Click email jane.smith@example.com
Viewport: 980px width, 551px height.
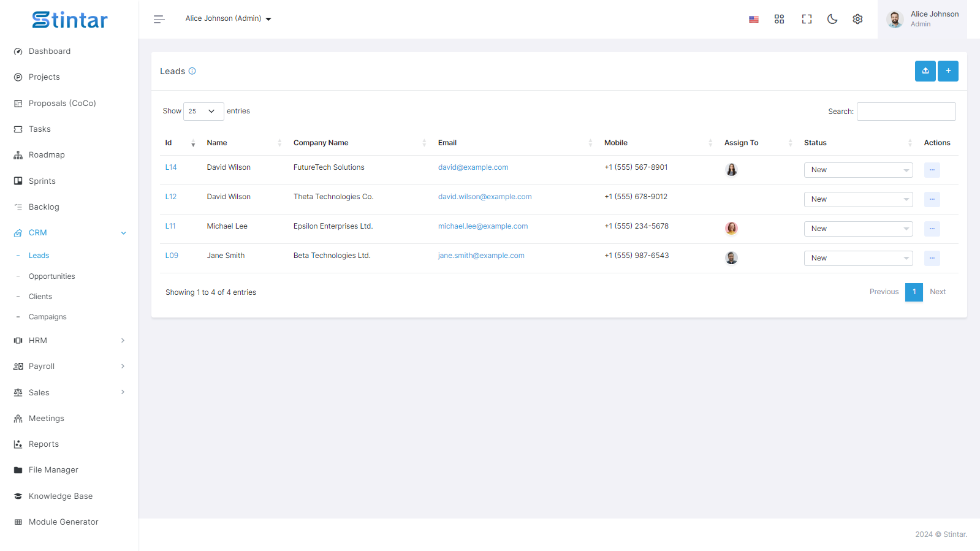point(481,256)
